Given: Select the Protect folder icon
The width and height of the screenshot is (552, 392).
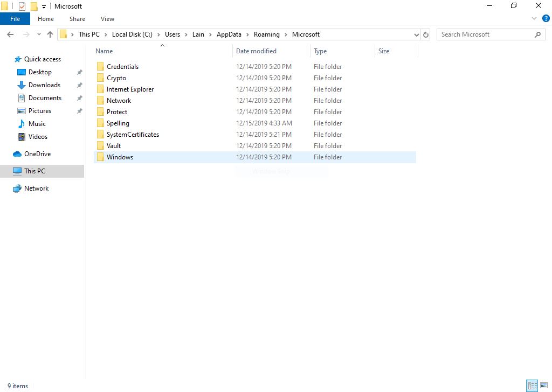Looking at the screenshot, I should click(100, 112).
